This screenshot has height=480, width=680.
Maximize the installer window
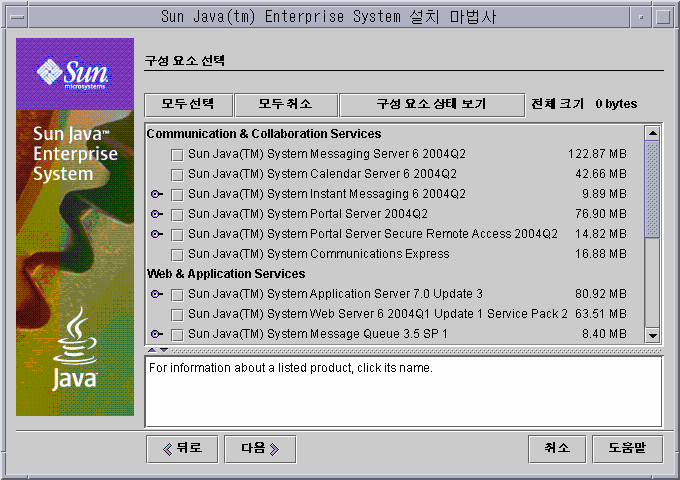(663, 17)
